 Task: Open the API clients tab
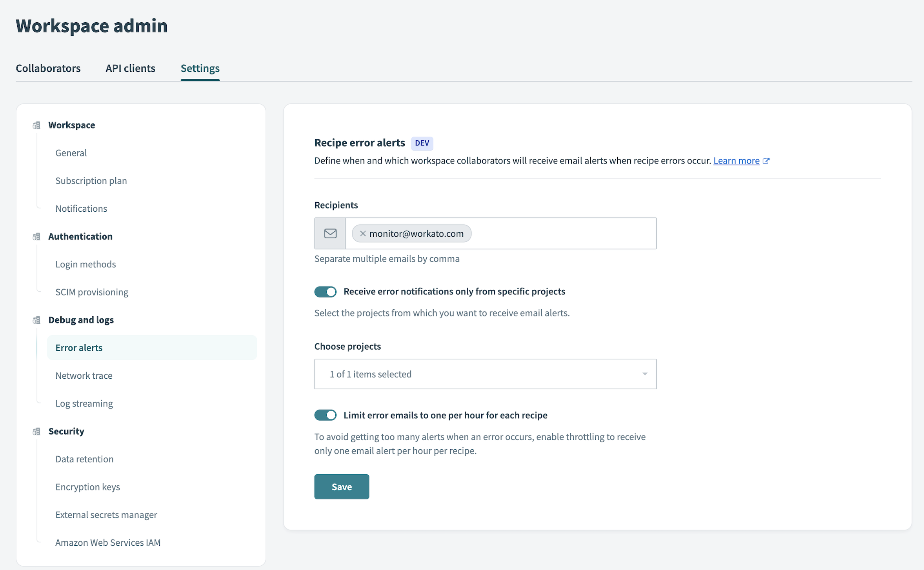(x=130, y=68)
